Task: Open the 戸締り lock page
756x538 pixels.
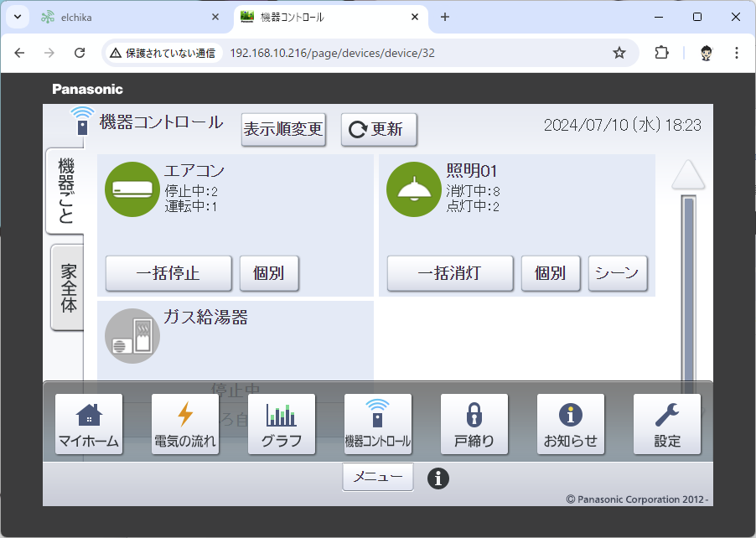Action: (474, 424)
